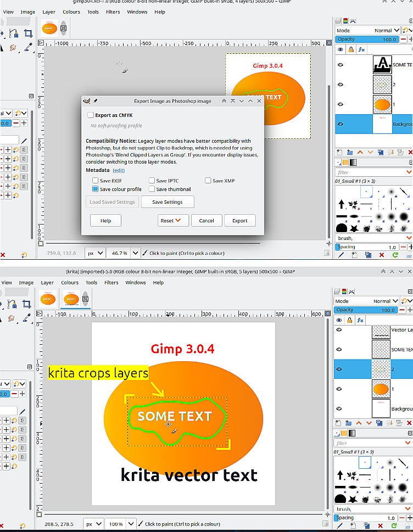The image size is (413, 532).
Task: Click the Save Settings button
Action: 168,202
